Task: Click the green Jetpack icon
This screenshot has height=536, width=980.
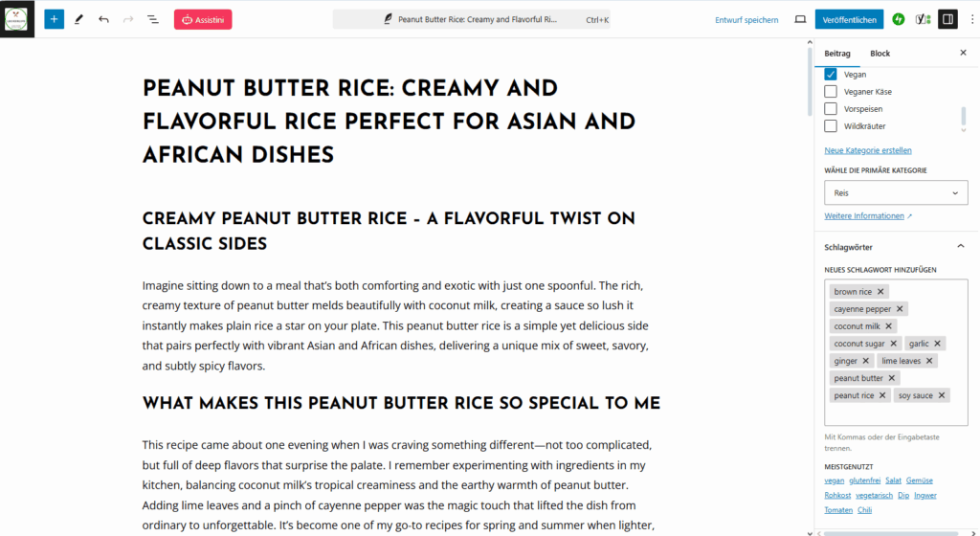Action: (898, 19)
